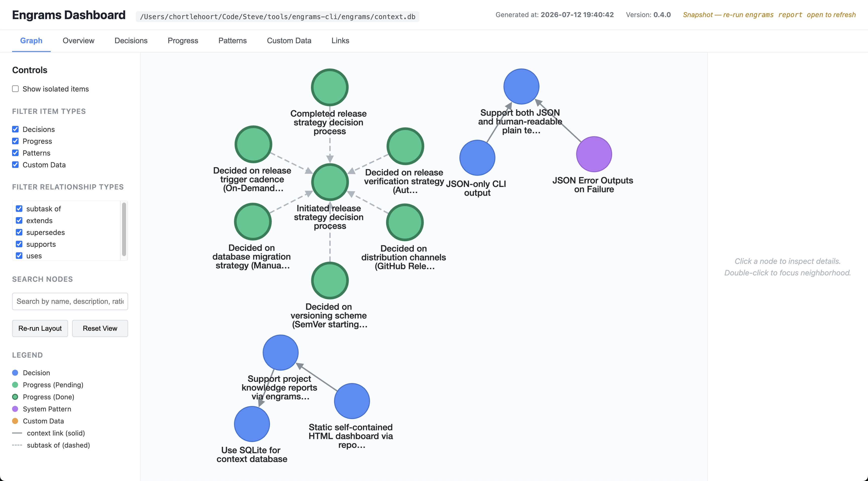Toggle the Patterns item type filter
The height and width of the screenshot is (481, 868).
tap(16, 153)
